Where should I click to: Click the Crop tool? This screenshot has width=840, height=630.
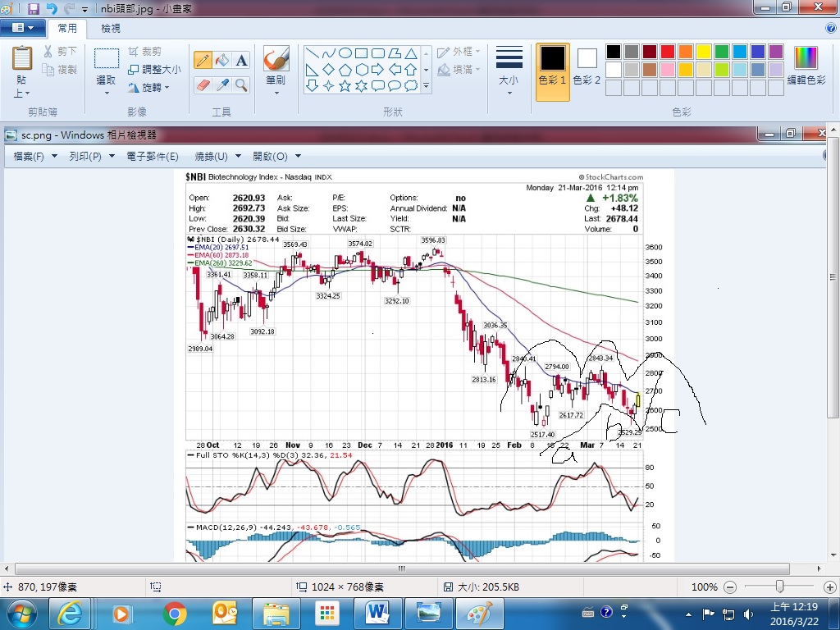point(144,52)
